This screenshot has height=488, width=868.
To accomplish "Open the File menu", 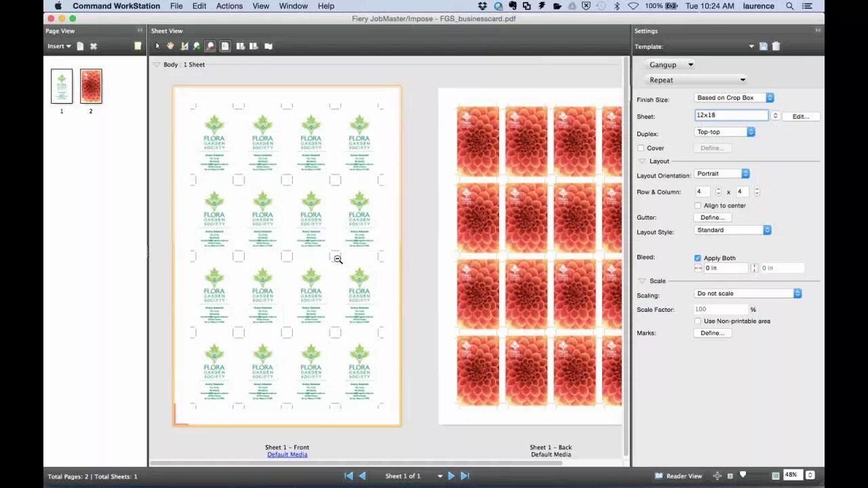I will click(176, 6).
